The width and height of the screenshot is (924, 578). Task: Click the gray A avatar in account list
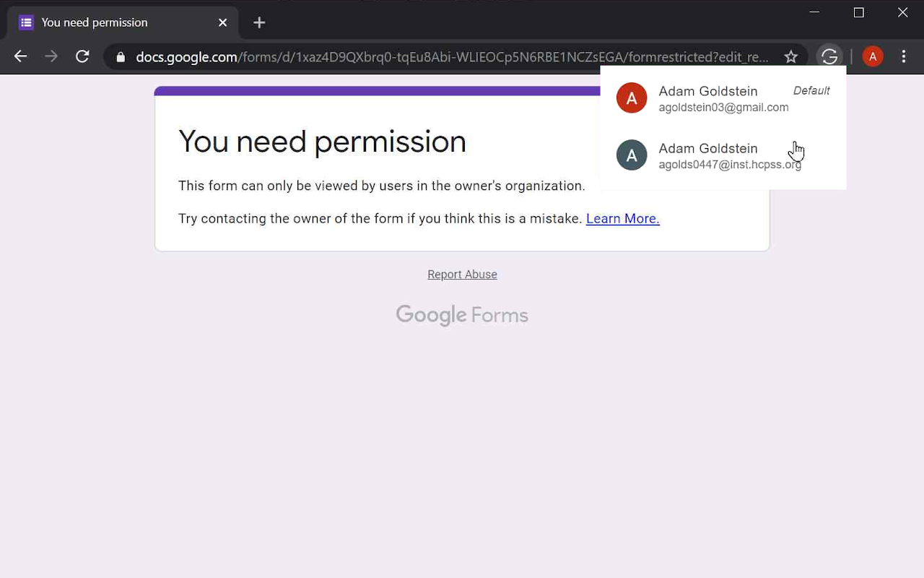click(x=632, y=155)
